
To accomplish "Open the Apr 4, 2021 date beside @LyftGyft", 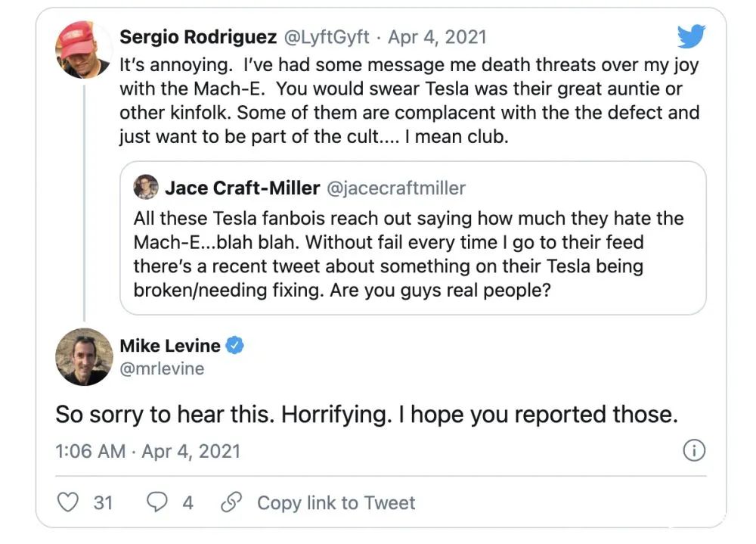I will click(x=438, y=36).
